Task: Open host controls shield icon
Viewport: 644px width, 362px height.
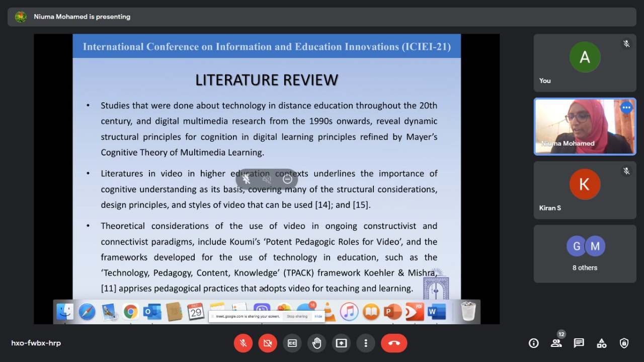Action: (x=624, y=343)
